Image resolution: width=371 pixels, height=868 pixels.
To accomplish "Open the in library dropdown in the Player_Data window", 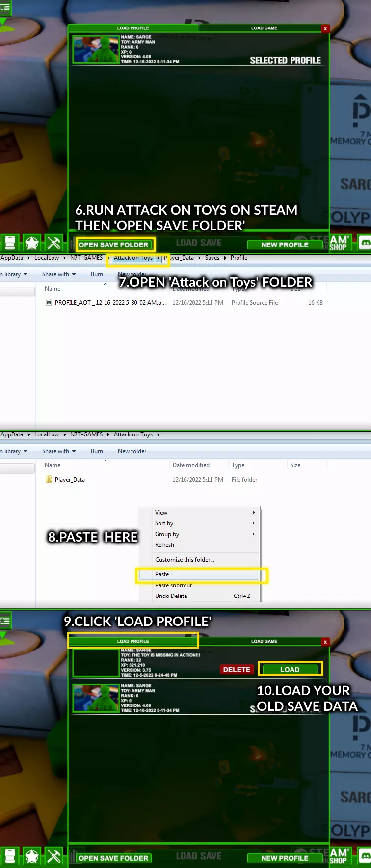I will pyautogui.click(x=14, y=451).
